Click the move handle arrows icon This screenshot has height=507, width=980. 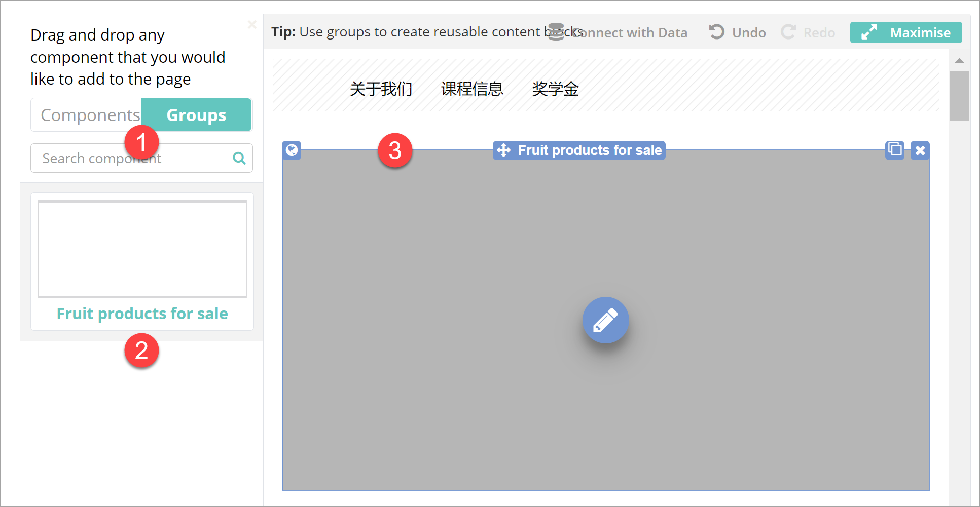tap(503, 150)
